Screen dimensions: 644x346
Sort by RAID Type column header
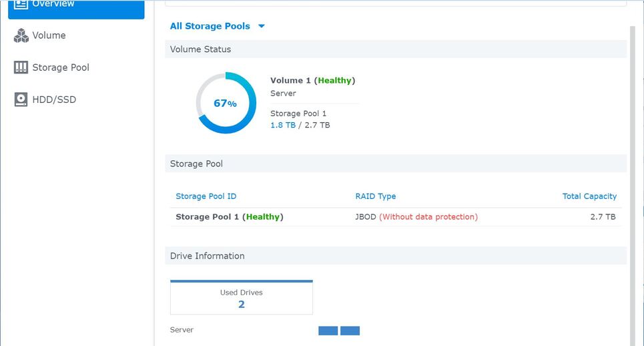pos(375,196)
